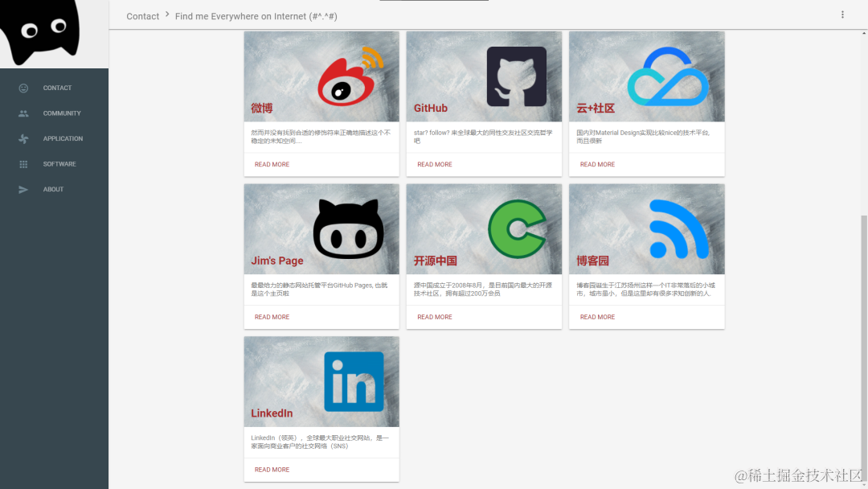Click the LinkedIn card description text
This screenshot has height=489, width=868.
pos(320,442)
